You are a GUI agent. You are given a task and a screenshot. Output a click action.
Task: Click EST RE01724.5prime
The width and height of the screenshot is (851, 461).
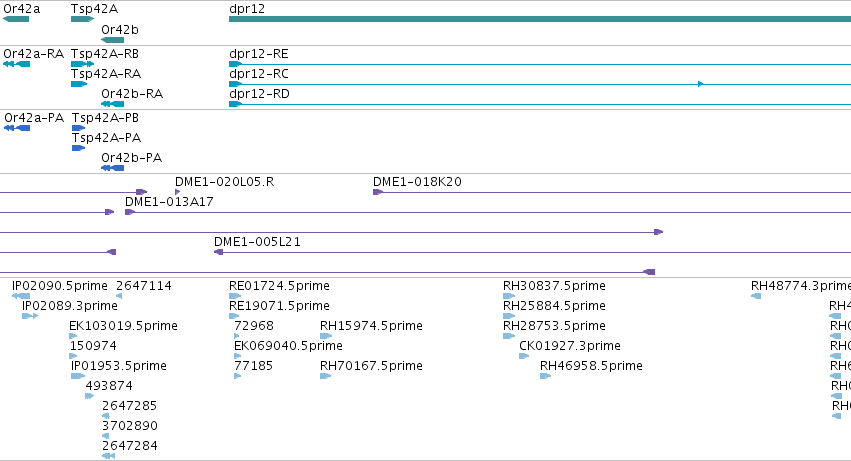235,296
